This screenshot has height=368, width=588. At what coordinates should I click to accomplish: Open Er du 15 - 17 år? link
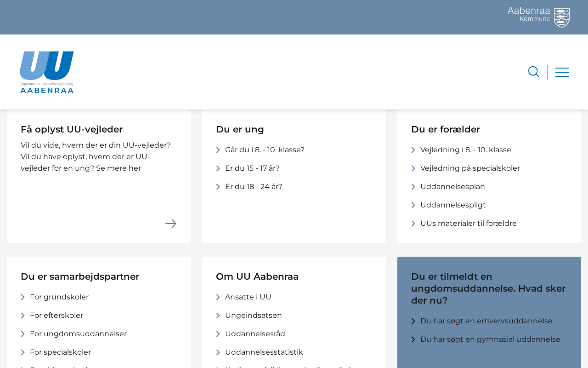coord(252,168)
